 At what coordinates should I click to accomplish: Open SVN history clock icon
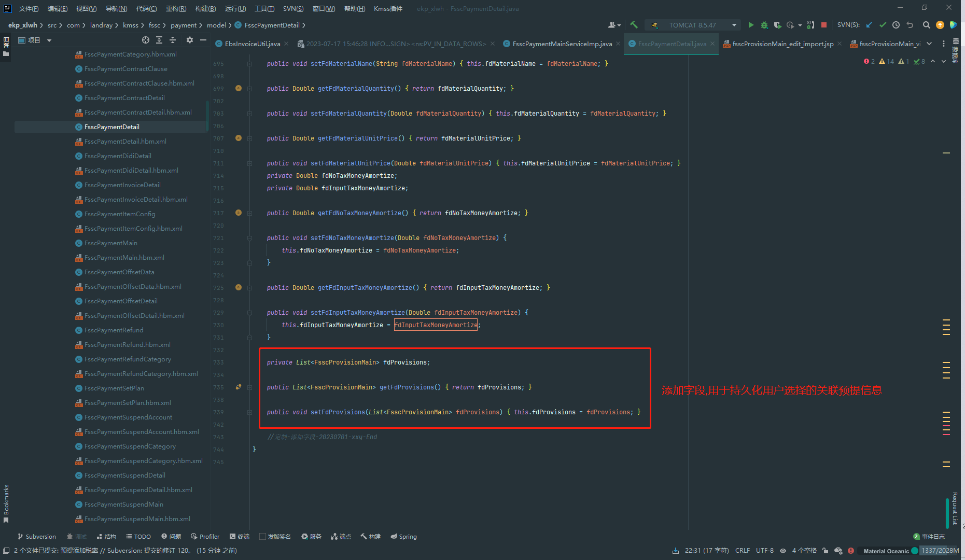coord(896,25)
